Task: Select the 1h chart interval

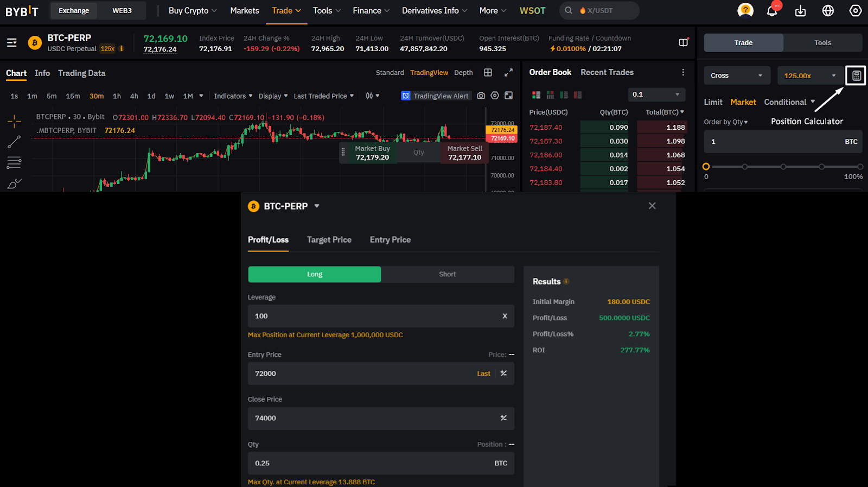Action: click(117, 96)
